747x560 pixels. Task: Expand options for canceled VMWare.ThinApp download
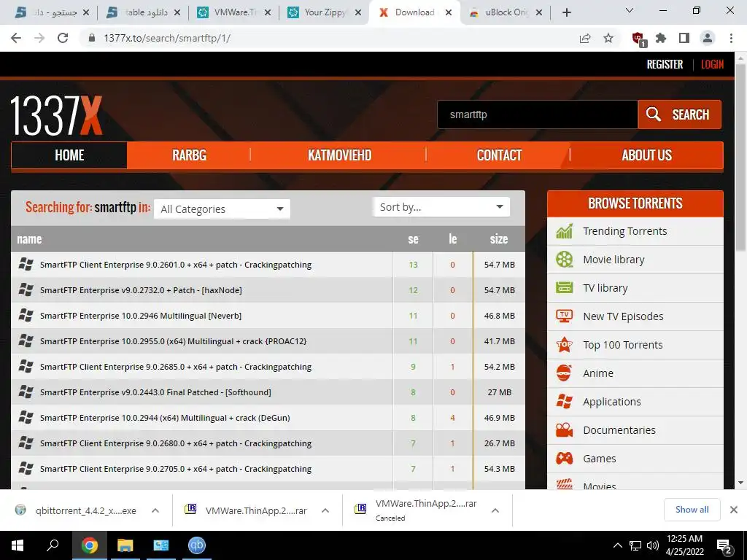495,510
